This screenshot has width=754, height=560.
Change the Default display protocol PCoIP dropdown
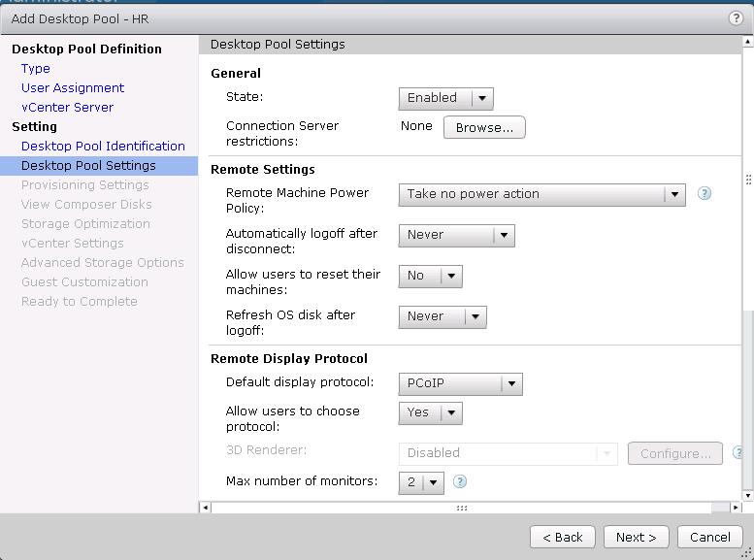point(460,383)
